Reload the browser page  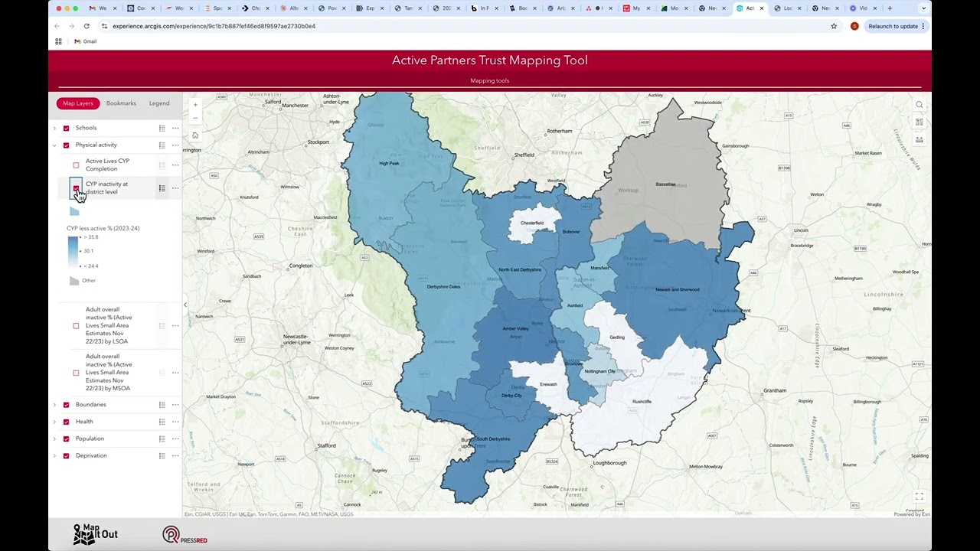[87, 26]
